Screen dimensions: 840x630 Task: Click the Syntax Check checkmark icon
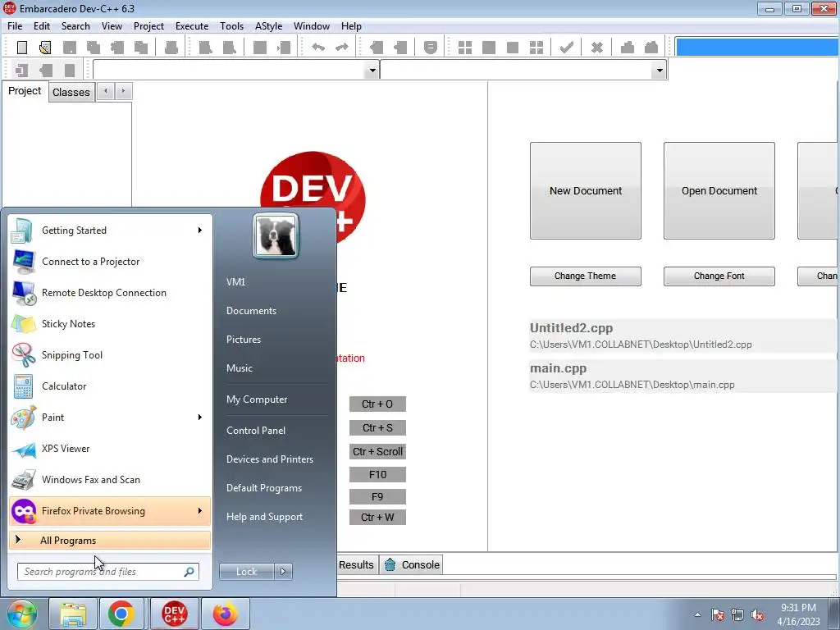point(566,48)
